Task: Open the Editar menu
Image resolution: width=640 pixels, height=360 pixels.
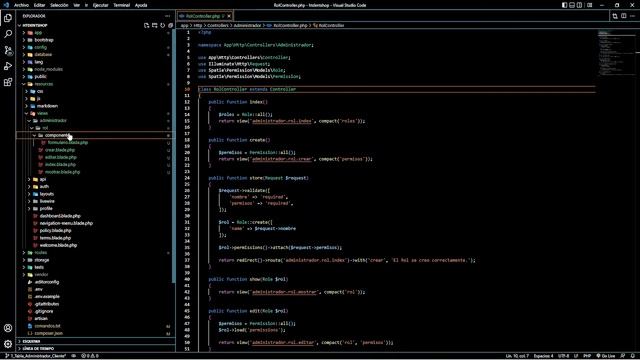Action: tap(39, 5)
